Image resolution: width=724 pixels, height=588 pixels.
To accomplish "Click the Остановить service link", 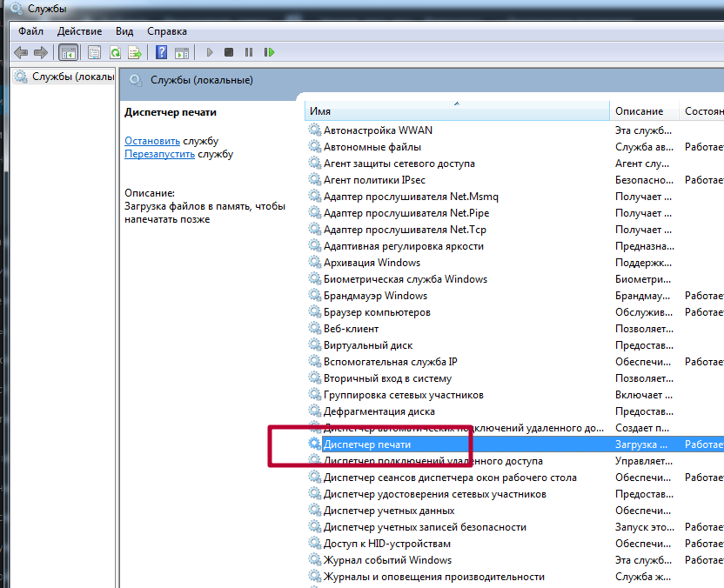I will pyautogui.click(x=152, y=141).
